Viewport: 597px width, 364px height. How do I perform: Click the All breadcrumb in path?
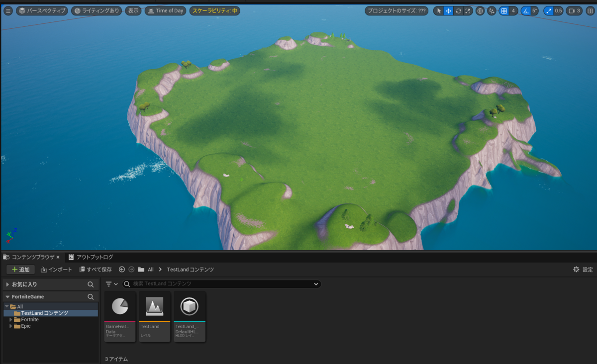click(x=151, y=270)
